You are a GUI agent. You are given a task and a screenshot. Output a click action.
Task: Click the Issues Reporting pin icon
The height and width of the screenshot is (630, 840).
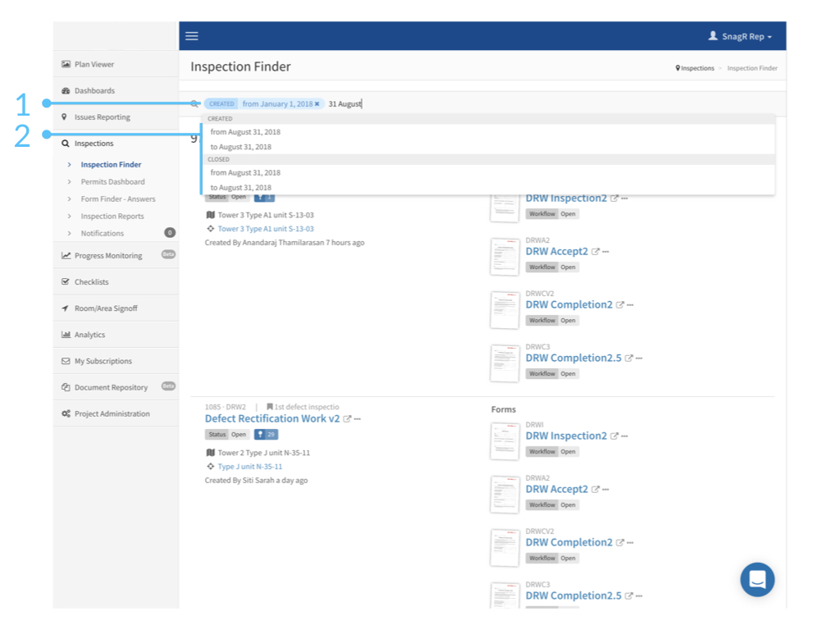[64, 116]
